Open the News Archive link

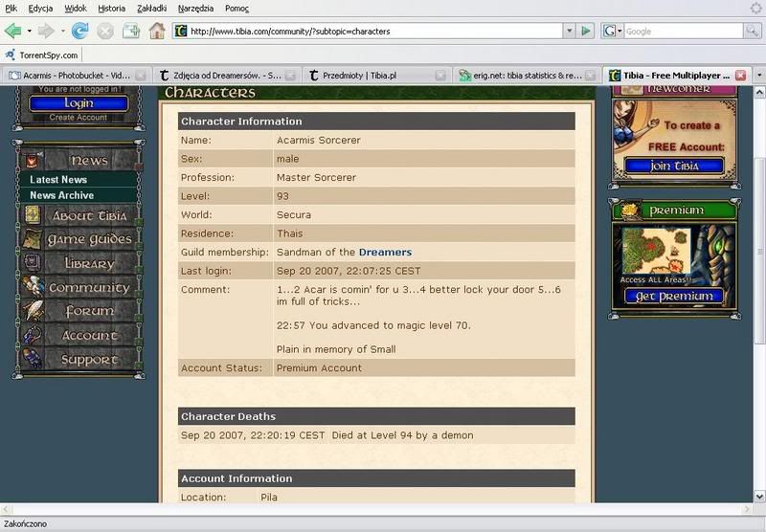tap(61, 195)
